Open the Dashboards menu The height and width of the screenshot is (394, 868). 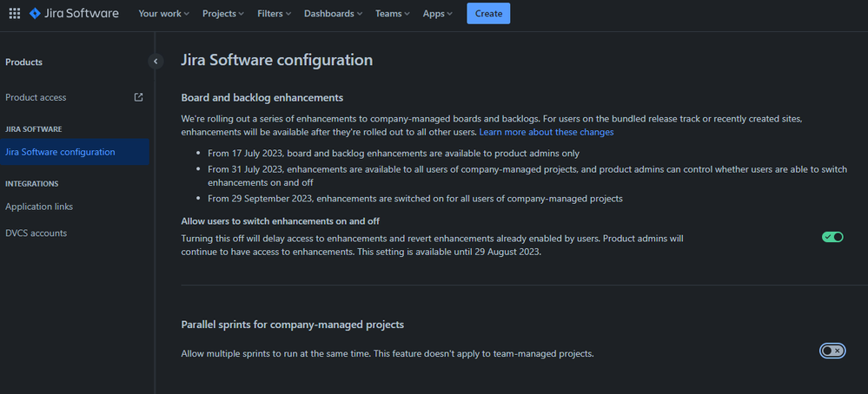coord(335,14)
